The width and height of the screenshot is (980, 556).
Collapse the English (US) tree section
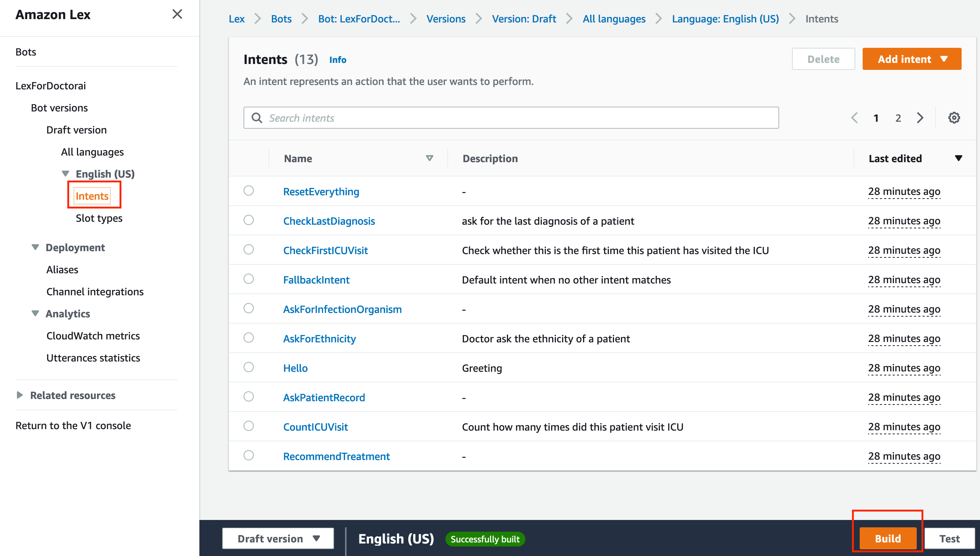coord(65,174)
